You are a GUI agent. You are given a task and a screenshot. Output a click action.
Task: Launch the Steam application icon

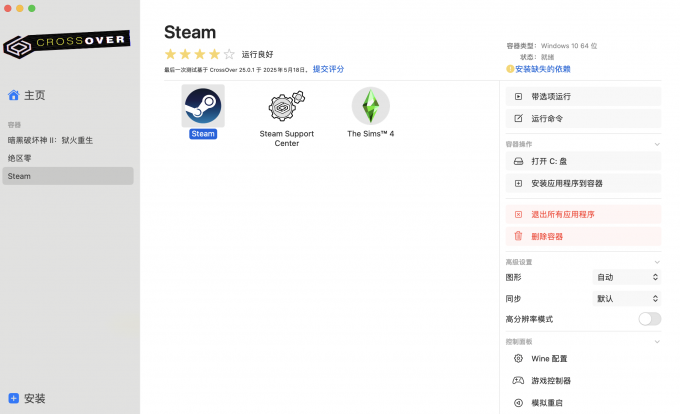click(x=203, y=106)
